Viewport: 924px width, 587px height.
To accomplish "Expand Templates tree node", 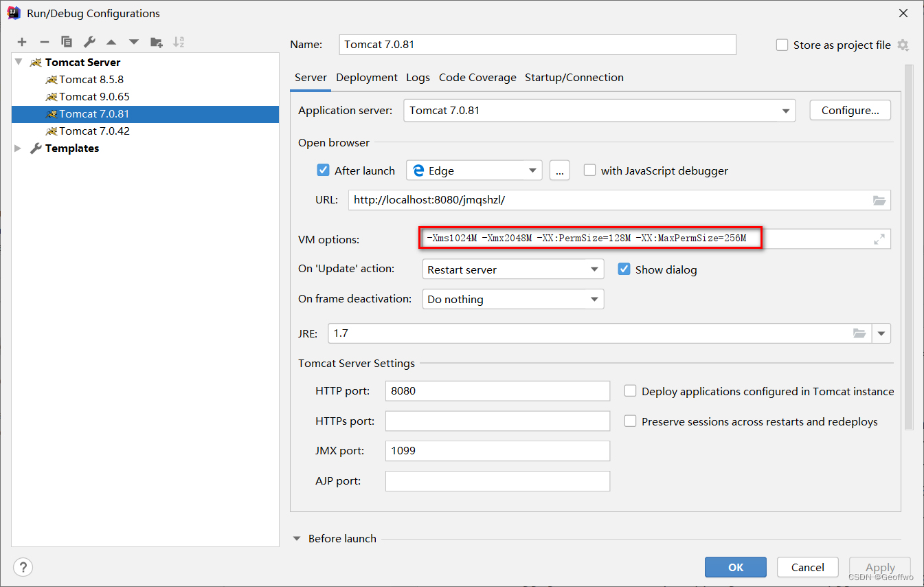I will [x=19, y=148].
